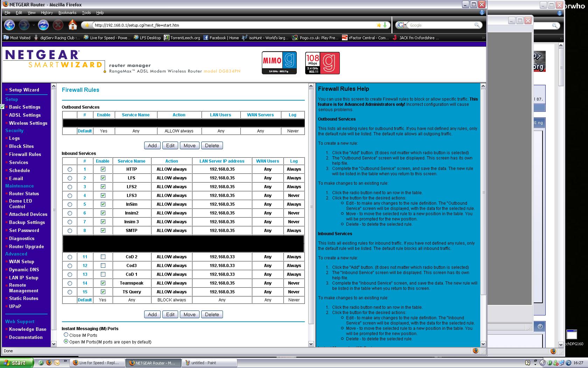Open the LFS Desktop bookmark

click(x=147, y=38)
